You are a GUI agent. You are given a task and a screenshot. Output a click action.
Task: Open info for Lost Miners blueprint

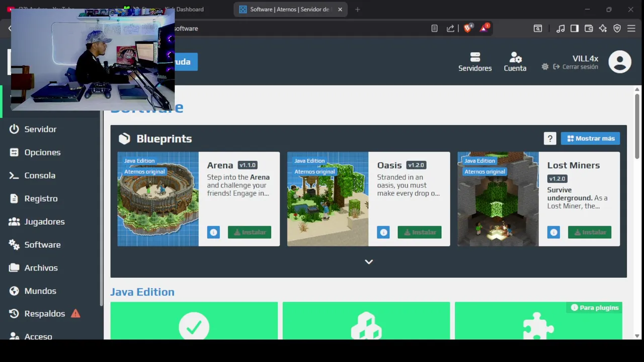pos(553,232)
